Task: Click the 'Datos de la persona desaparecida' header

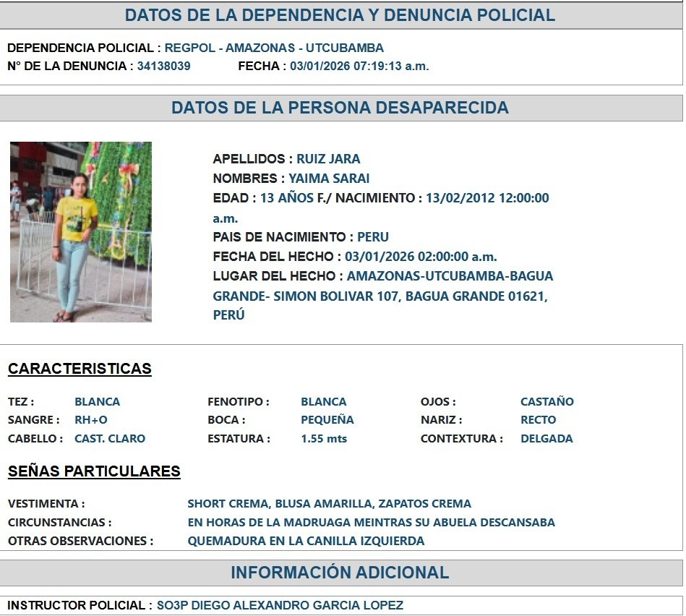Action: pyautogui.click(x=340, y=108)
